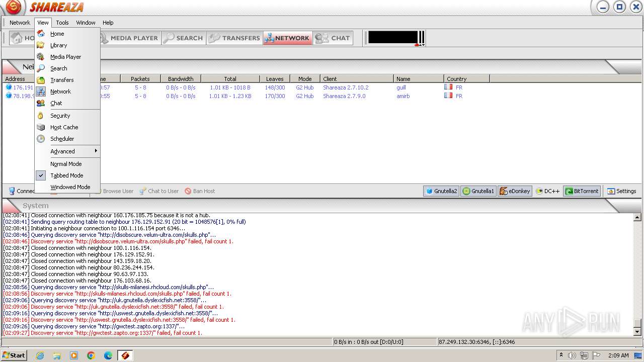Switch to the Chat tab
The height and width of the screenshot is (362, 644).
coord(333,38)
